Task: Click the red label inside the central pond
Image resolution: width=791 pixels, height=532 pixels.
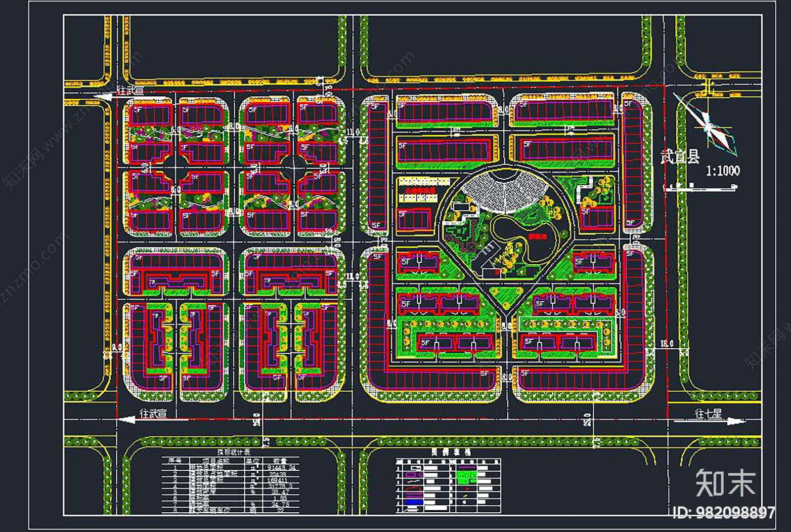Action: (x=537, y=237)
